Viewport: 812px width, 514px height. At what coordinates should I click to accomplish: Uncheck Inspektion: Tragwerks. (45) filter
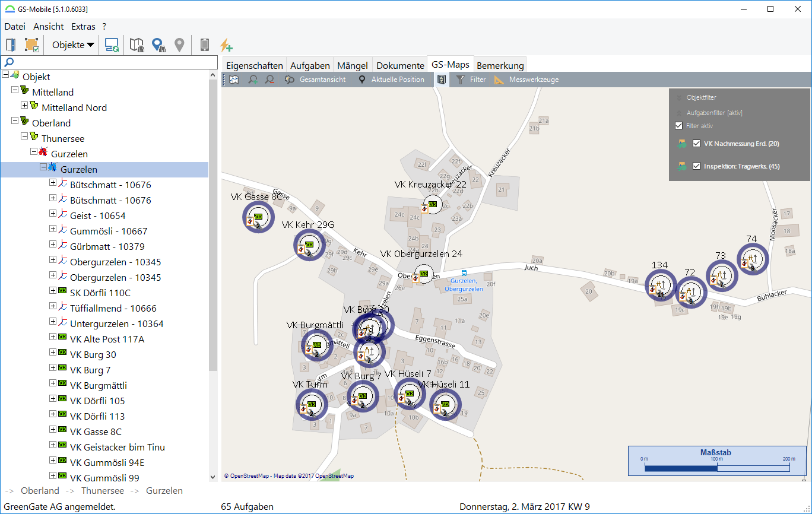tap(697, 166)
